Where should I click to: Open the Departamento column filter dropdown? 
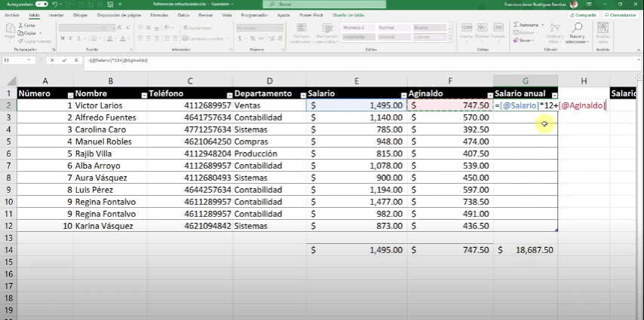(x=303, y=95)
